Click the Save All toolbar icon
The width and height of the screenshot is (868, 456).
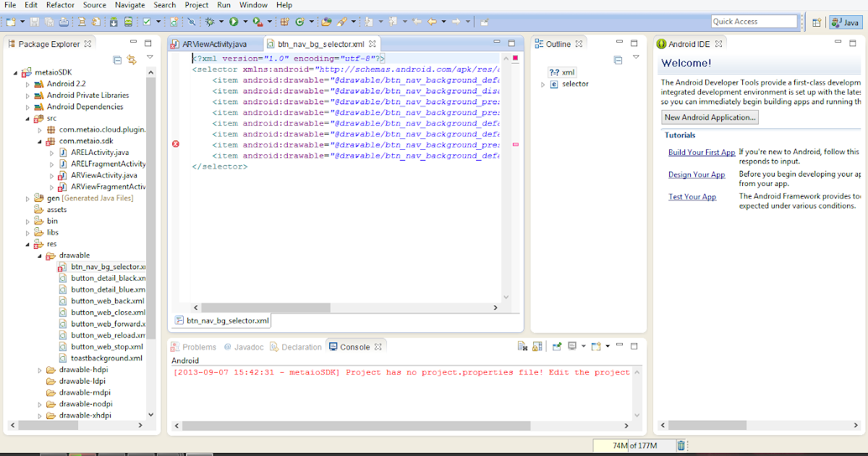click(48, 22)
